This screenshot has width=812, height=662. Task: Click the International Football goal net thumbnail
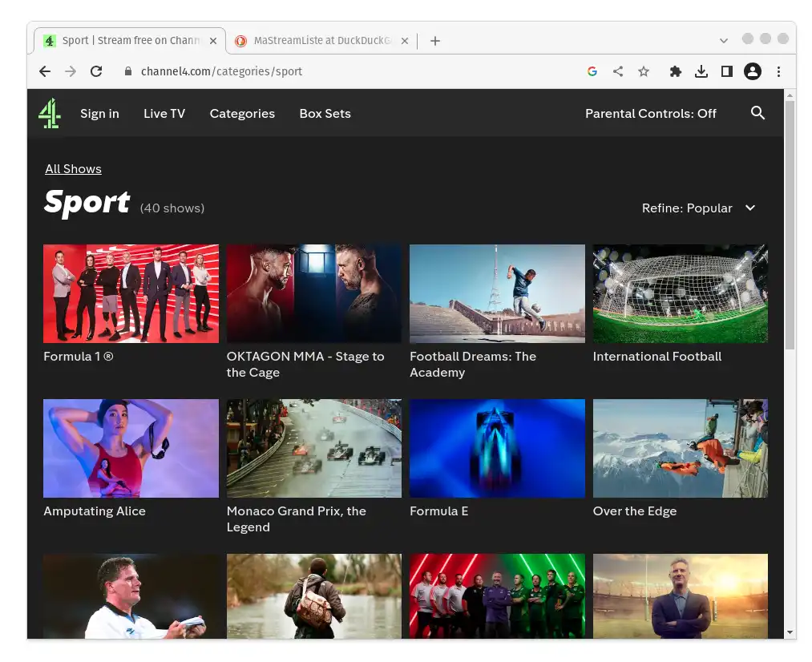point(681,293)
